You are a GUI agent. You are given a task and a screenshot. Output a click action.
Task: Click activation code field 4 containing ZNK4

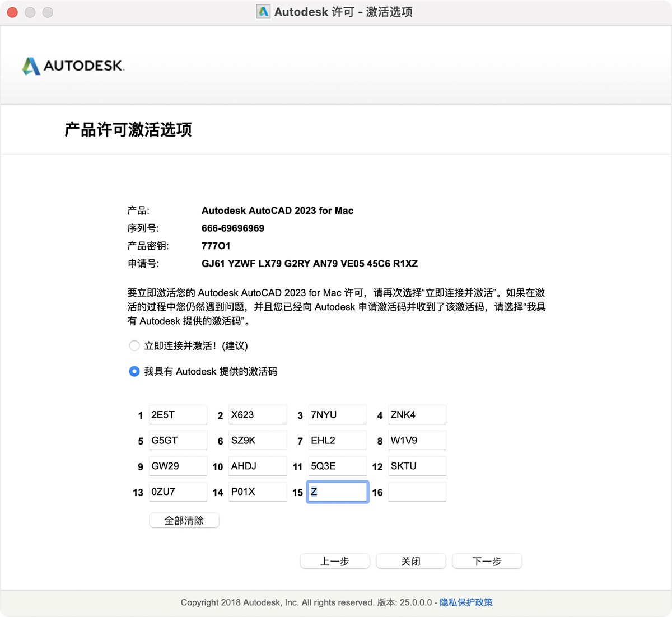pos(417,415)
